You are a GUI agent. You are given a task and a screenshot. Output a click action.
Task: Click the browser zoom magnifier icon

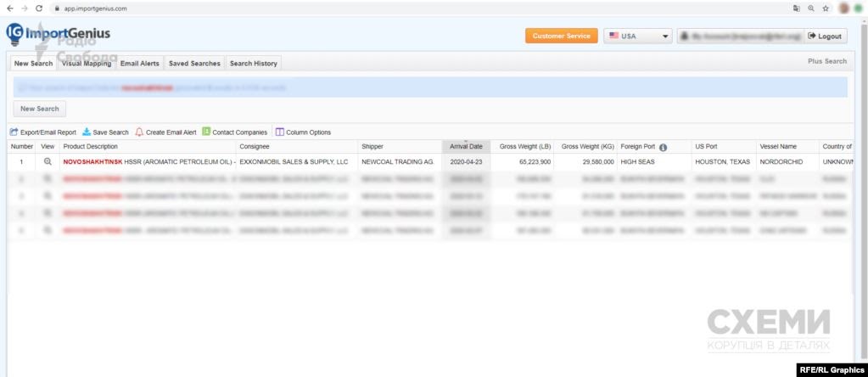click(811, 8)
